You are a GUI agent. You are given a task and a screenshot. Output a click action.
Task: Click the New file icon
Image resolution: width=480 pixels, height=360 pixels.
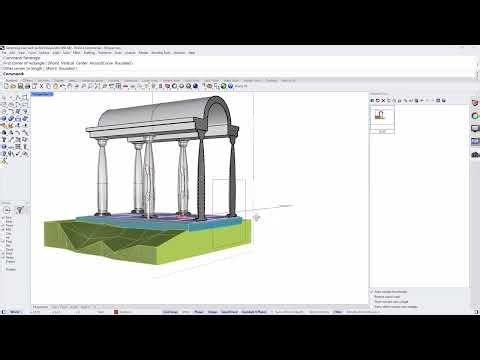(x=6, y=86)
